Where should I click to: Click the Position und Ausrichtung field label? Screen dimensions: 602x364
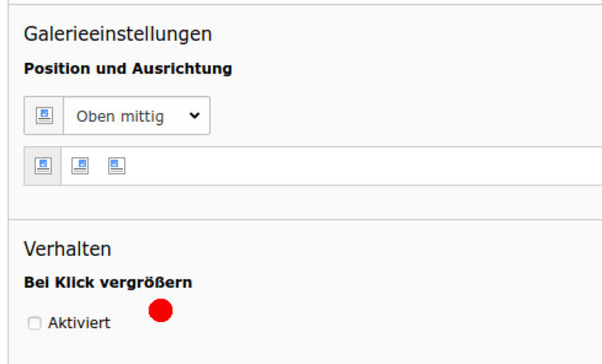click(128, 69)
